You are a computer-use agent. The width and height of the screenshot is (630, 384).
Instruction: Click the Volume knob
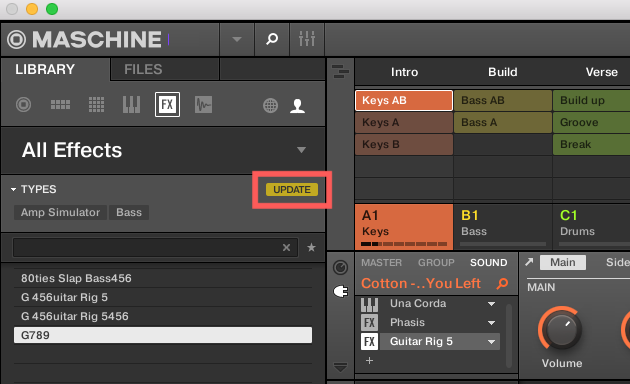click(x=560, y=330)
